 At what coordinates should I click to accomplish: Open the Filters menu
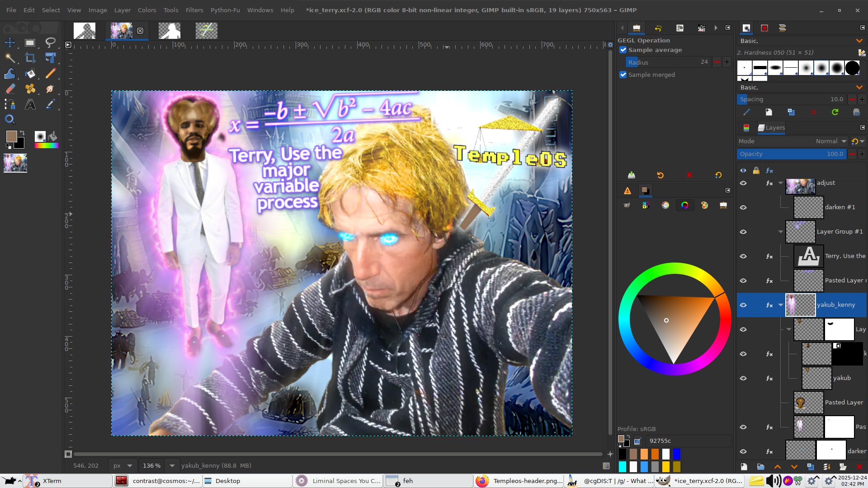pyautogui.click(x=194, y=10)
